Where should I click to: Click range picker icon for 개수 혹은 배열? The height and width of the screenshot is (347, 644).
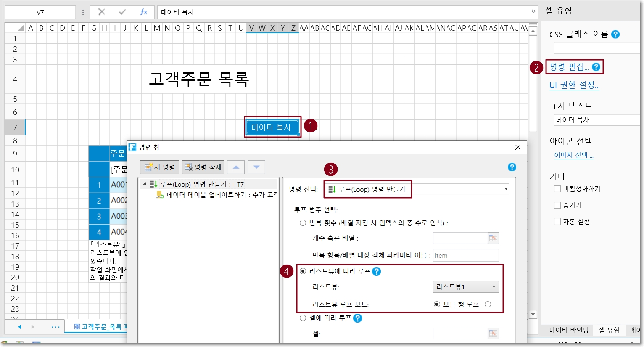[493, 238]
